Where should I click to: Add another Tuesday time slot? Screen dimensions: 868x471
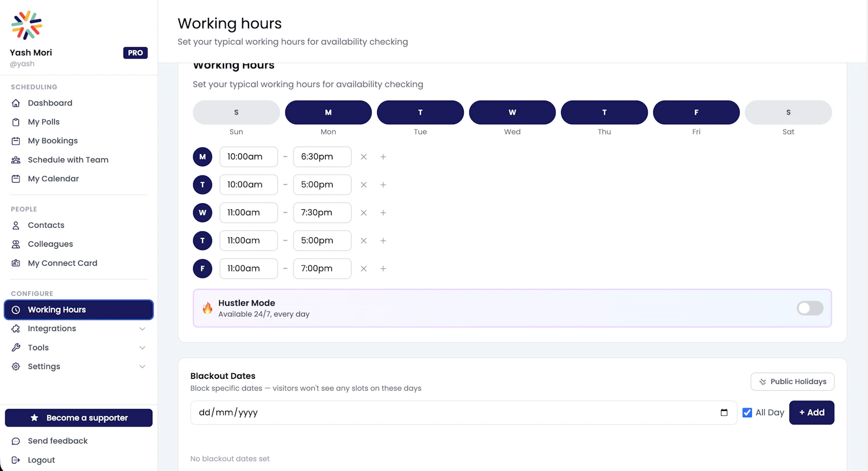(383, 185)
